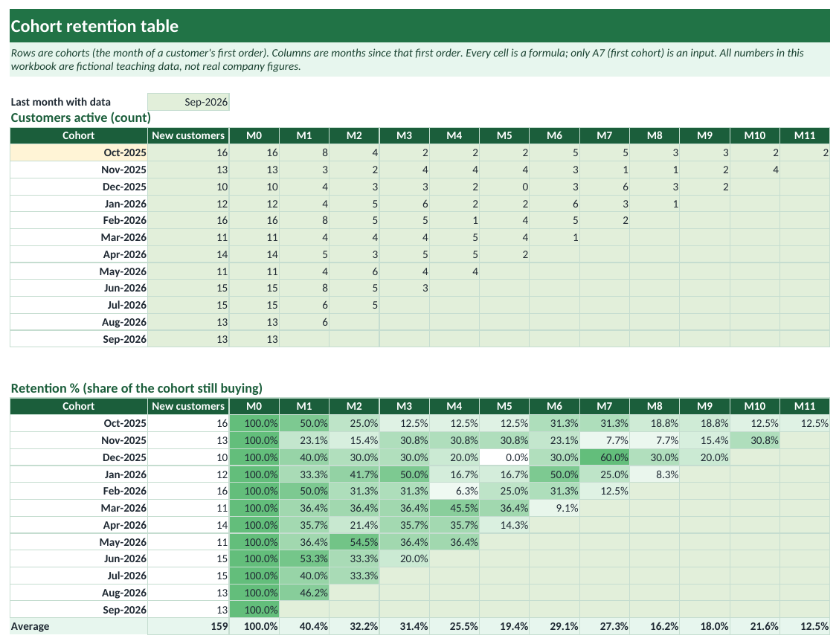Click the Feb-2026 M4 retention cell 6.3%

[454, 491]
